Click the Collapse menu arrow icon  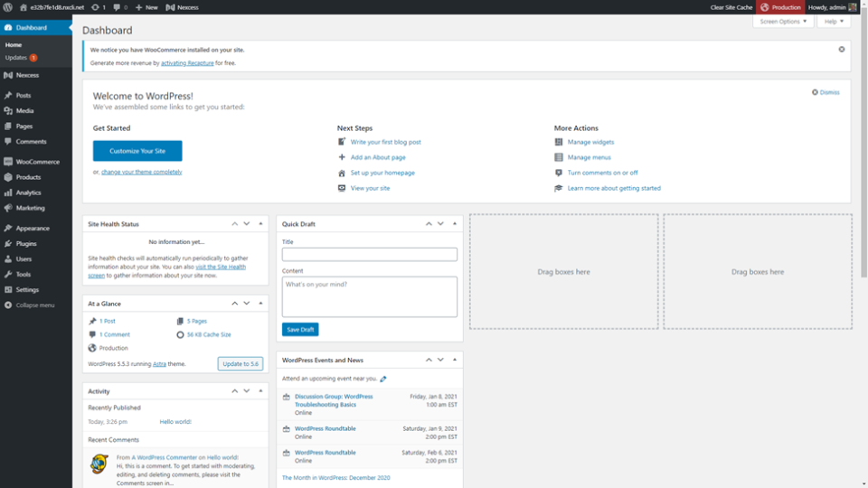point(8,305)
